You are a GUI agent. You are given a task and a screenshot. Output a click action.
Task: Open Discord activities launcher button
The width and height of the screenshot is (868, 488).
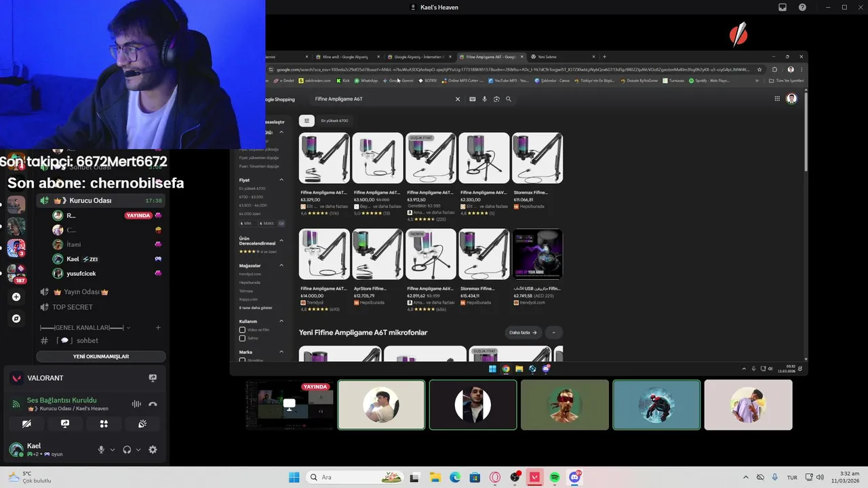click(x=104, y=424)
